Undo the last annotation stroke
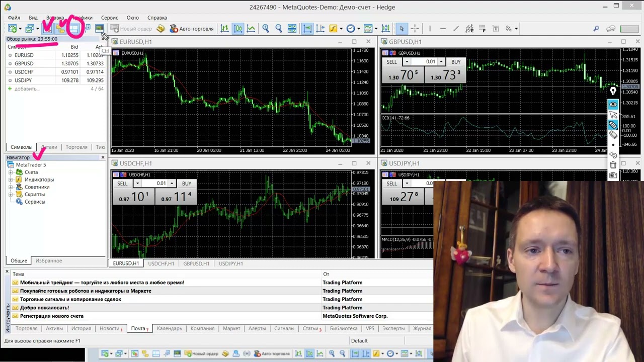 pyautogui.click(x=613, y=155)
